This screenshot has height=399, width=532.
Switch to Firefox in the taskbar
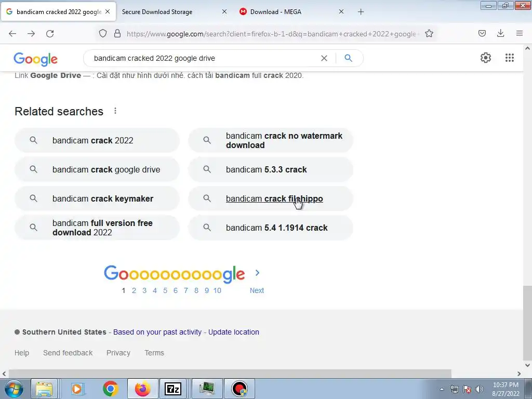click(x=142, y=389)
